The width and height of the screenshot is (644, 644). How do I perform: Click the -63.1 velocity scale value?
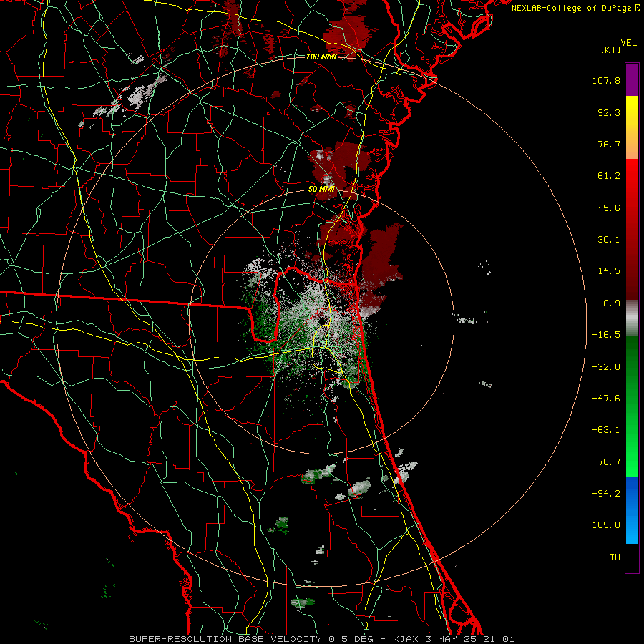[x=606, y=430]
